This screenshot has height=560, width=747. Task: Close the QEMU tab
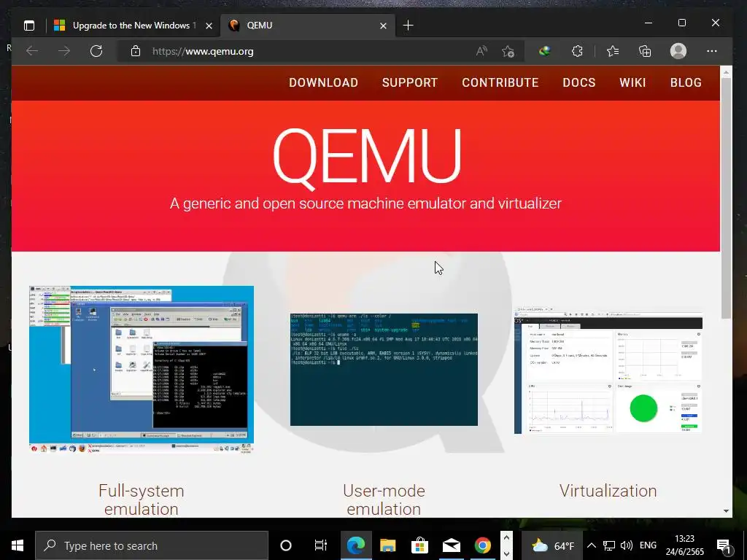tap(383, 26)
